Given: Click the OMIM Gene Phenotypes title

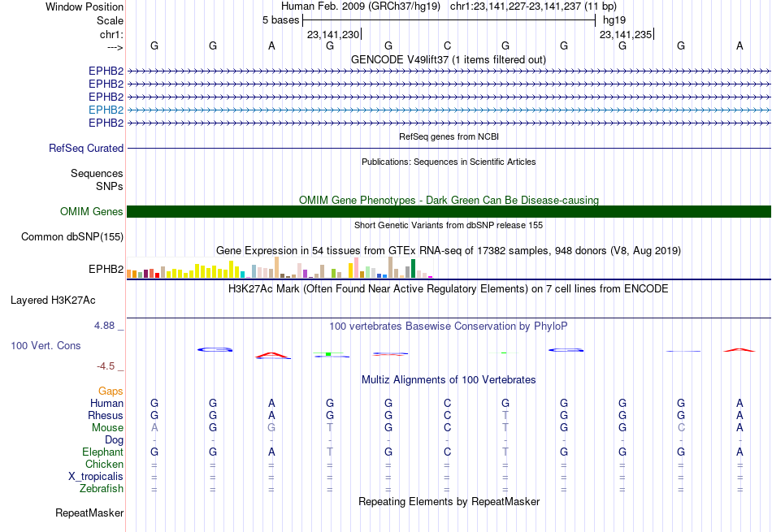Looking at the screenshot, I should click(449, 200).
